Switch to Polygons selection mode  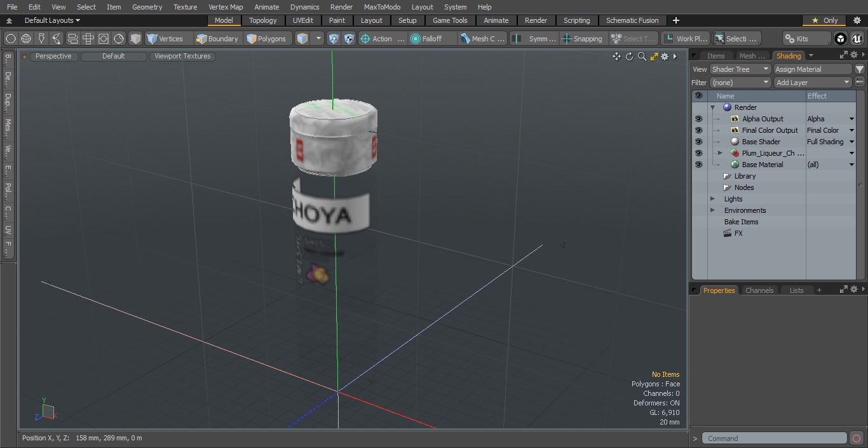pyautogui.click(x=266, y=39)
